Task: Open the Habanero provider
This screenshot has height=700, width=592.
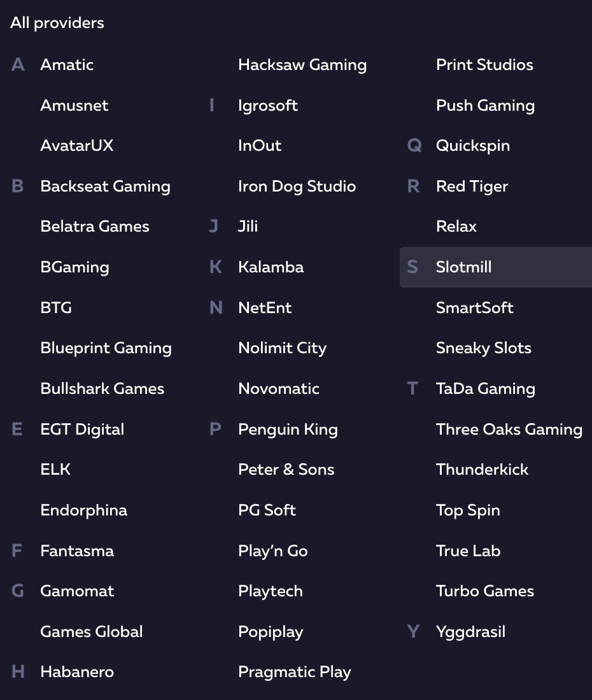Action: click(x=77, y=672)
